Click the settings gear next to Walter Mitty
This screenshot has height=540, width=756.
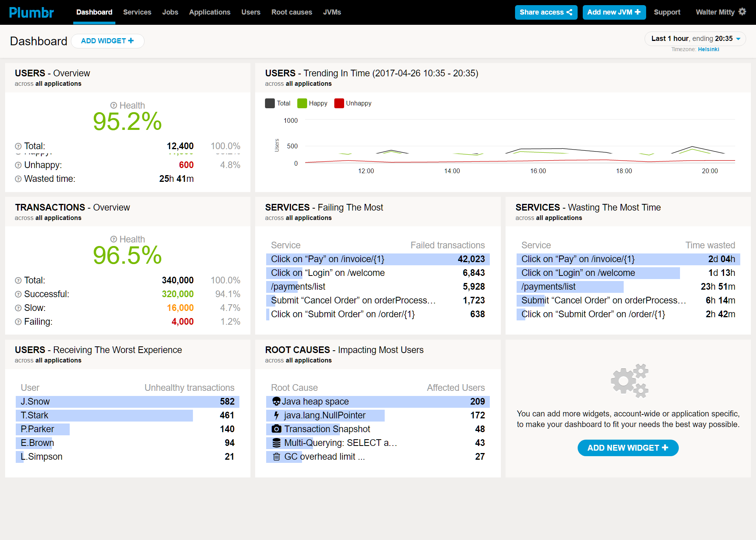tap(742, 12)
